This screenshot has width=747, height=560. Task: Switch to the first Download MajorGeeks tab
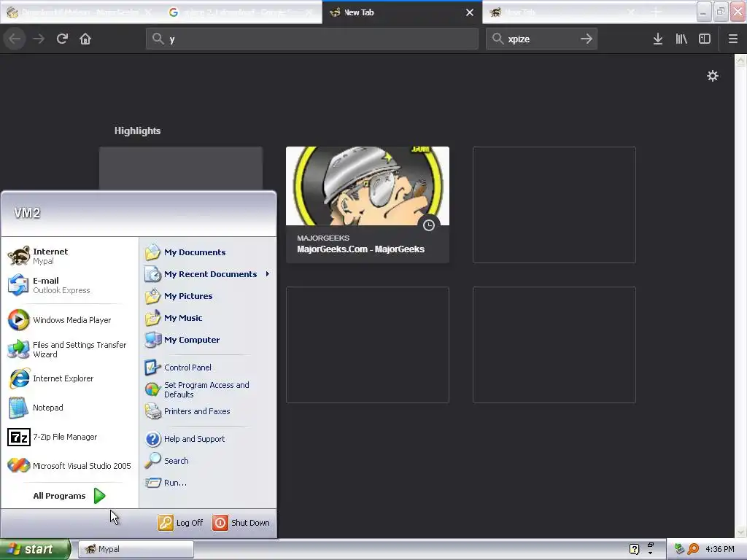[x=80, y=12]
